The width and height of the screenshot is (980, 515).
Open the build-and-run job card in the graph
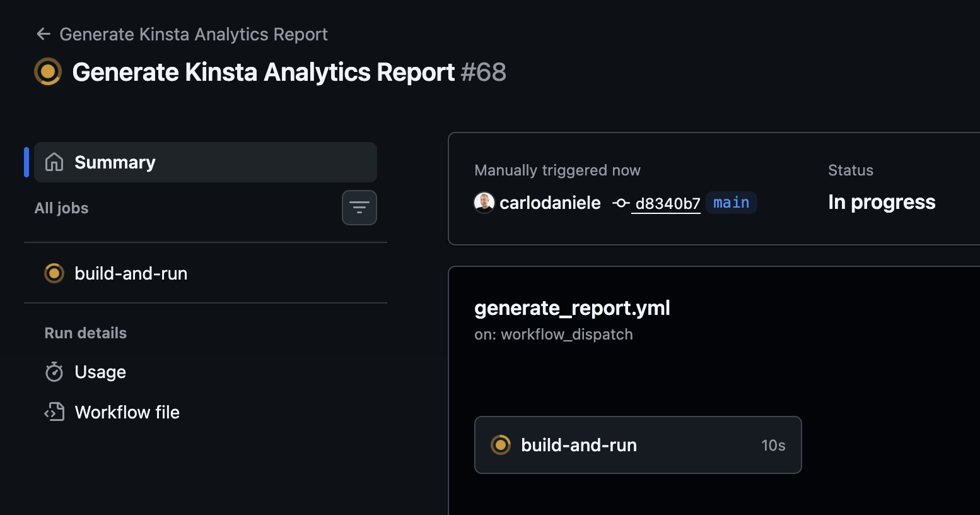638,445
